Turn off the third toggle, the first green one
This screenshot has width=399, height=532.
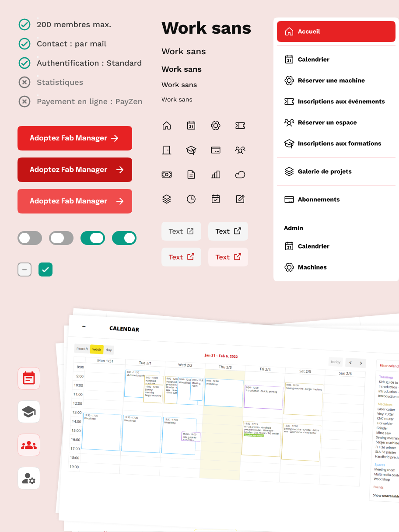[x=93, y=238]
